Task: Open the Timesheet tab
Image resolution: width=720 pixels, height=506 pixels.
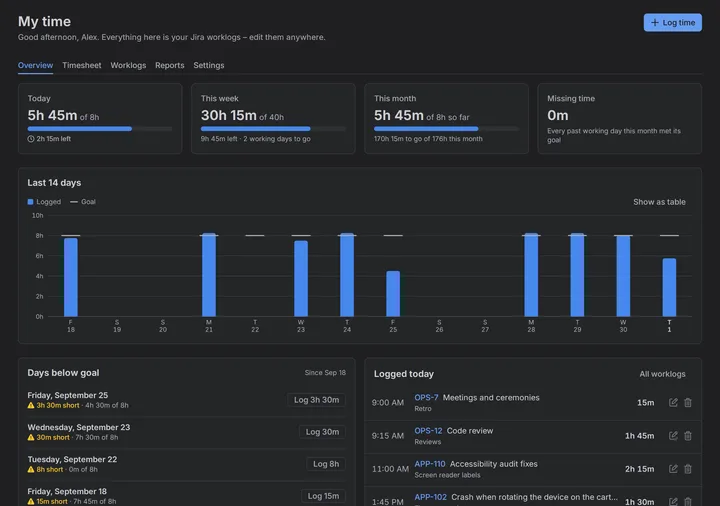Action: [82, 65]
